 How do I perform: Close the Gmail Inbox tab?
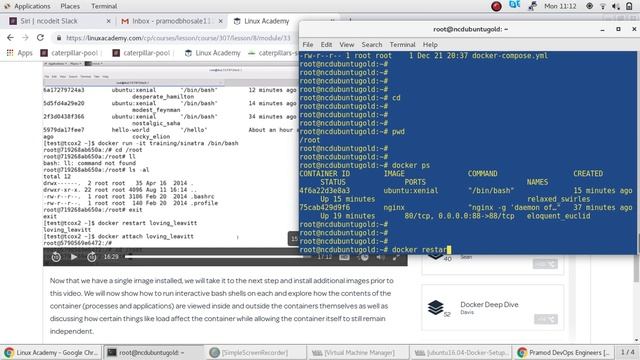[x=220, y=21]
